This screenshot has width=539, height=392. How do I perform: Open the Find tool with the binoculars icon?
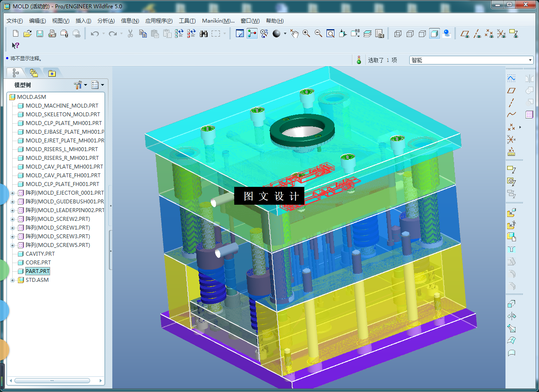click(x=204, y=34)
